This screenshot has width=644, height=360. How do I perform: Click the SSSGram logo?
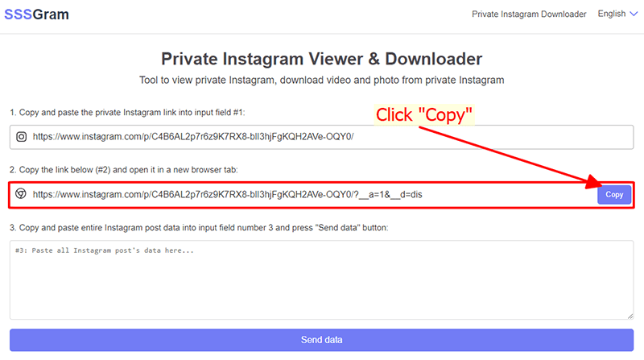[x=36, y=14]
